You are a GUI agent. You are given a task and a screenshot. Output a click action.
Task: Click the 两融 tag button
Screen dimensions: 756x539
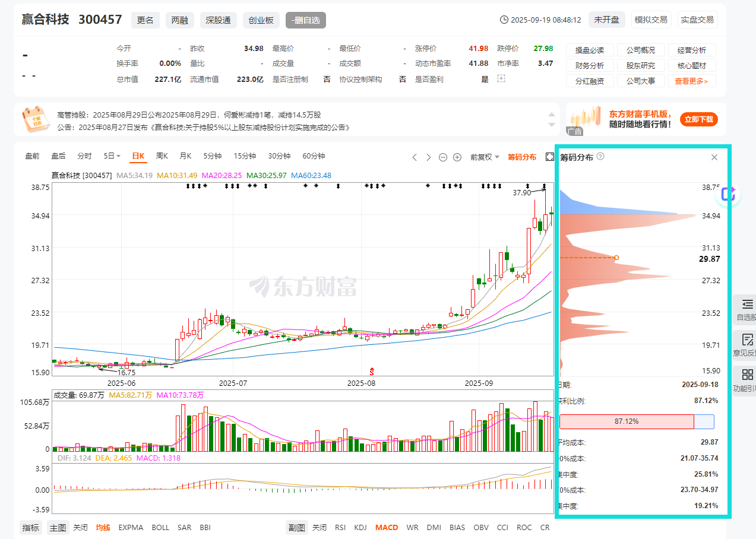(x=180, y=20)
